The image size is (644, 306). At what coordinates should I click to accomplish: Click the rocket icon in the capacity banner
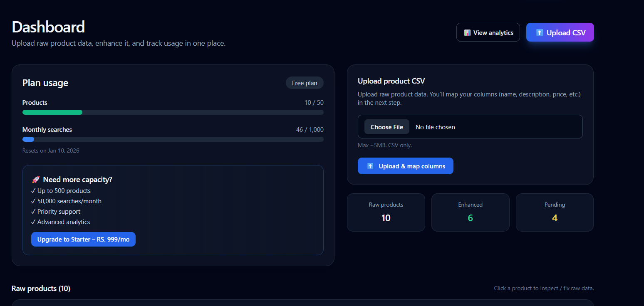pyautogui.click(x=36, y=179)
